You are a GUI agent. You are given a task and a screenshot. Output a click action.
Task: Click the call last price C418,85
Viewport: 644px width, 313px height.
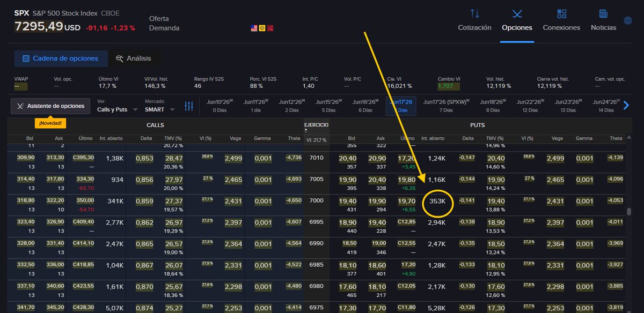pyautogui.click(x=83, y=264)
